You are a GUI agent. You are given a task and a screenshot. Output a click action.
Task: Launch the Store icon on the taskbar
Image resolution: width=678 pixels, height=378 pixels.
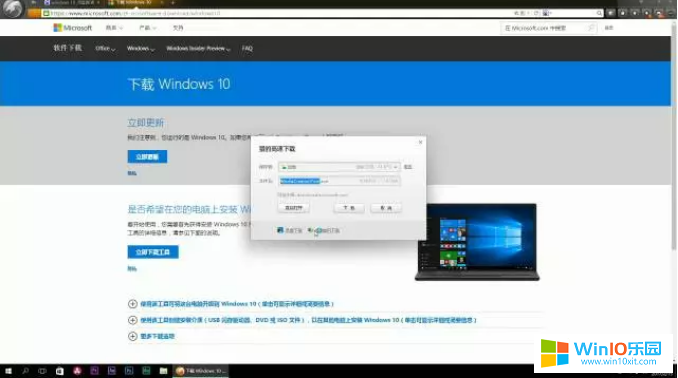click(60, 371)
